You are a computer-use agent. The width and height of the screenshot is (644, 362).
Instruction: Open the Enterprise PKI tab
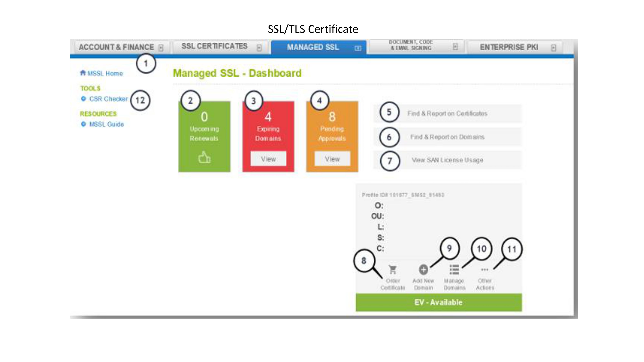pyautogui.click(x=509, y=47)
